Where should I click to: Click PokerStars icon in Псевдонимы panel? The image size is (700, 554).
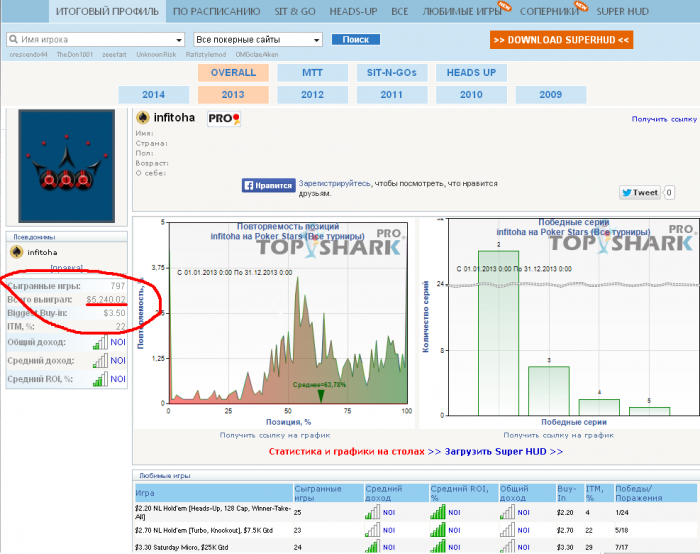point(17,252)
